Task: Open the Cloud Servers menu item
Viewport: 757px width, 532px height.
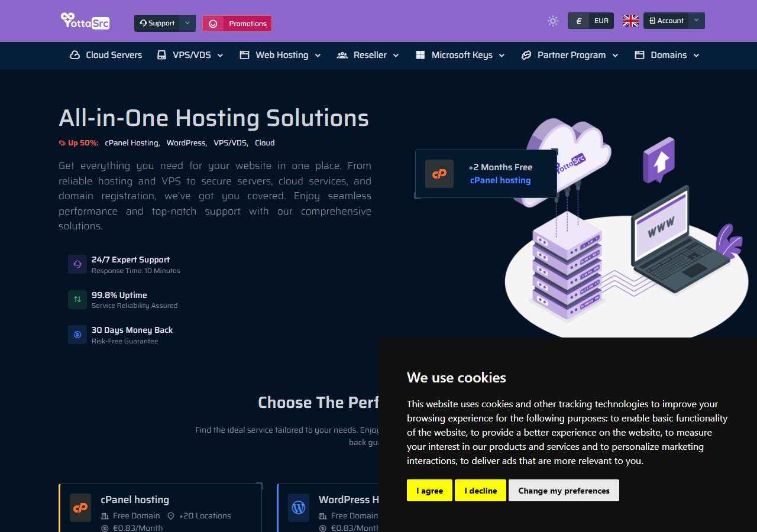Action: click(106, 55)
